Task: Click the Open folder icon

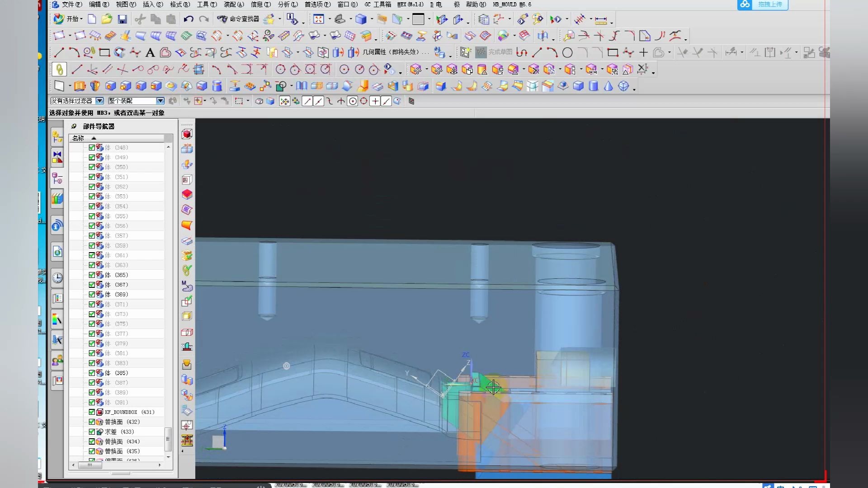Action: (x=107, y=19)
